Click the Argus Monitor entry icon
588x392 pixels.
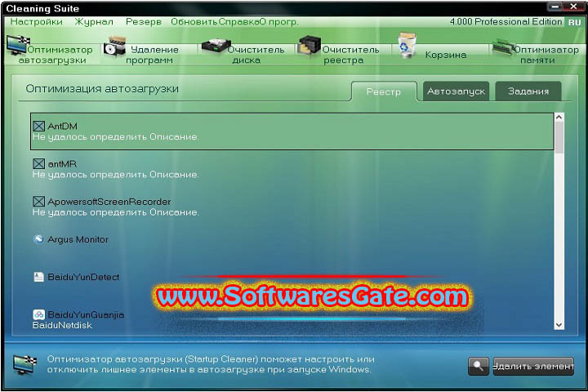coord(38,239)
